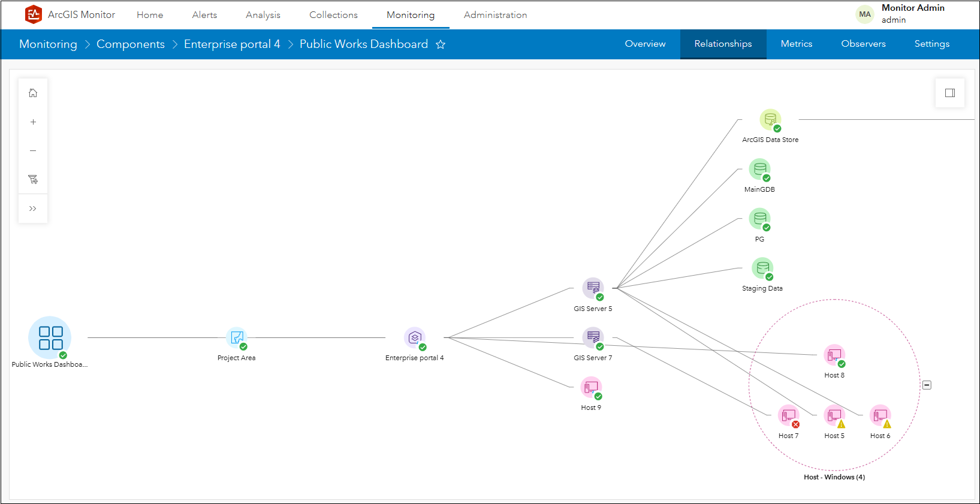Select the ArcGIS Data Store node
The height and width of the screenshot is (504, 980).
point(770,120)
